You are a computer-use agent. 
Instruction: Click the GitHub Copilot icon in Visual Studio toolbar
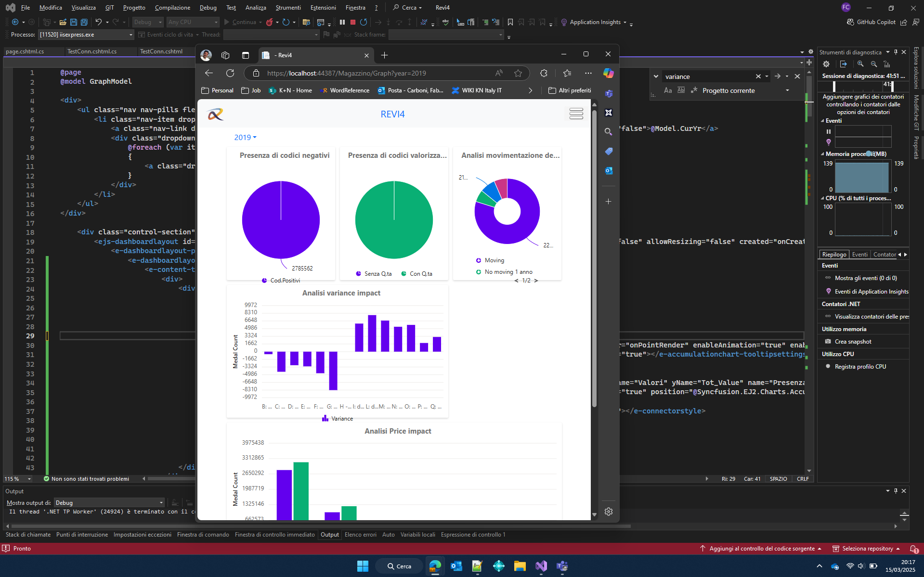coord(851,22)
